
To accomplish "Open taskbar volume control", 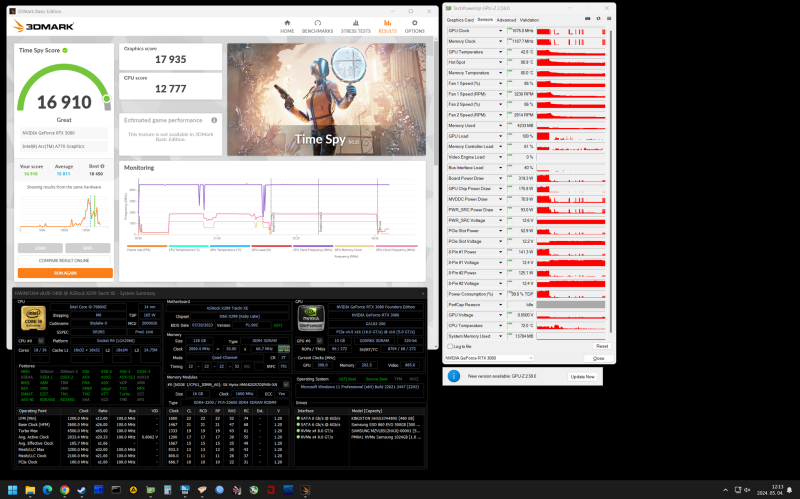I will coord(747,490).
